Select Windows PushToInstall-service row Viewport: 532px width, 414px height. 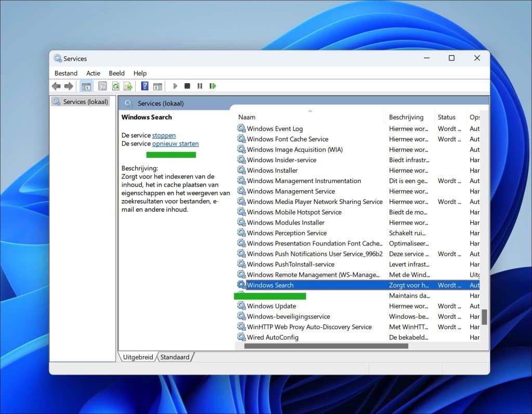(x=291, y=264)
